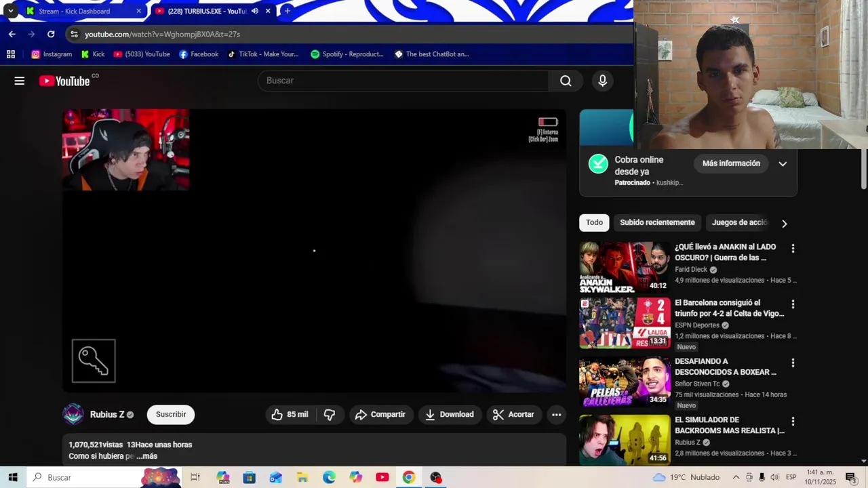
Task: Open the Windows Start menu
Action: 13,477
